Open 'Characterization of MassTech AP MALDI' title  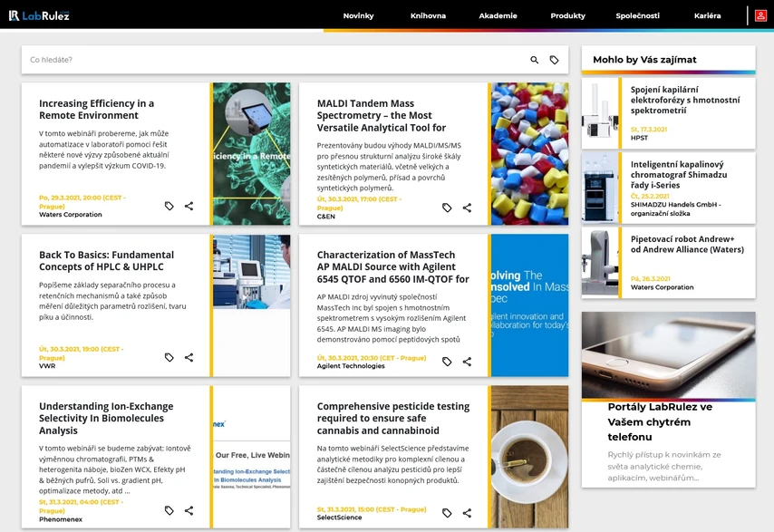tap(392, 267)
